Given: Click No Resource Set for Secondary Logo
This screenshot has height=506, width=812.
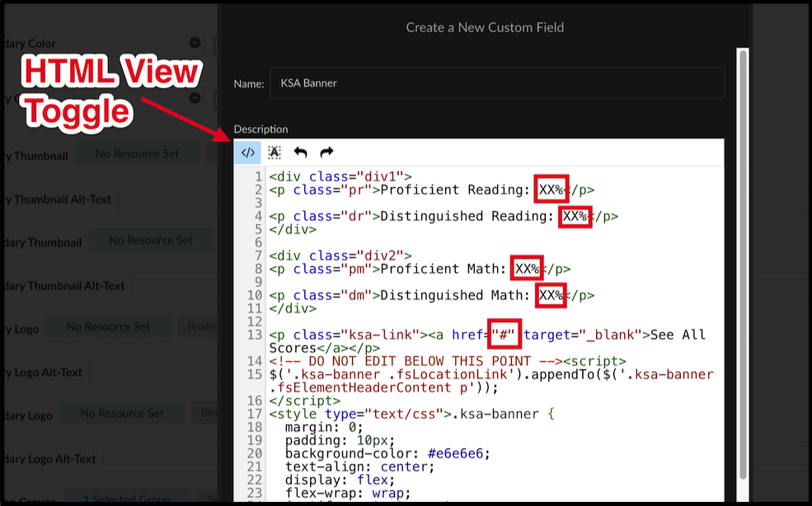Looking at the screenshot, I should click(122, 414).
